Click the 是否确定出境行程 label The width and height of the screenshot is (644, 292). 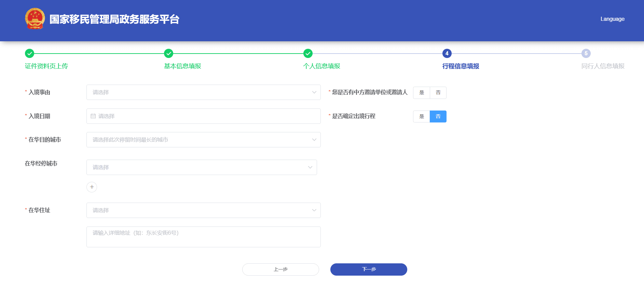coord(354,116)
